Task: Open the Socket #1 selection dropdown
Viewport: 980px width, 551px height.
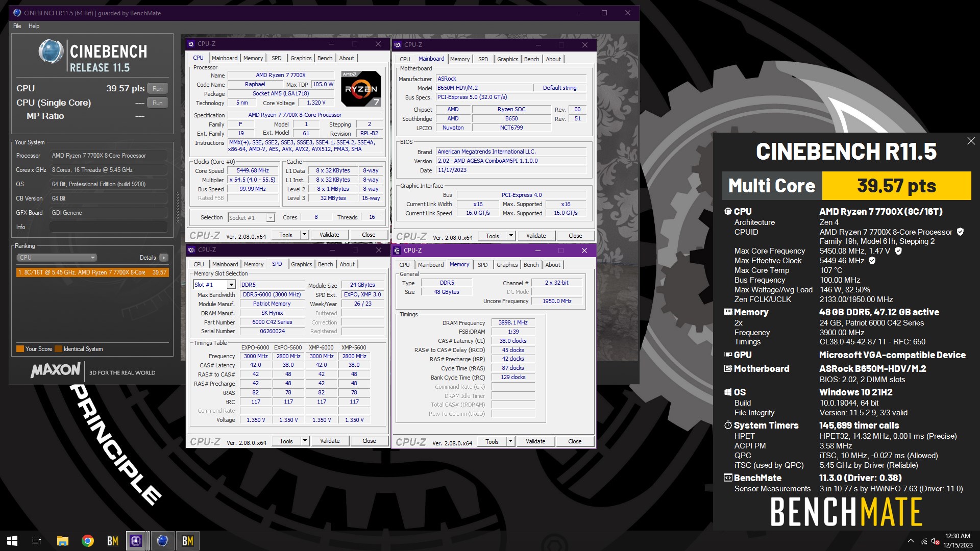Action: click(252, 218)
